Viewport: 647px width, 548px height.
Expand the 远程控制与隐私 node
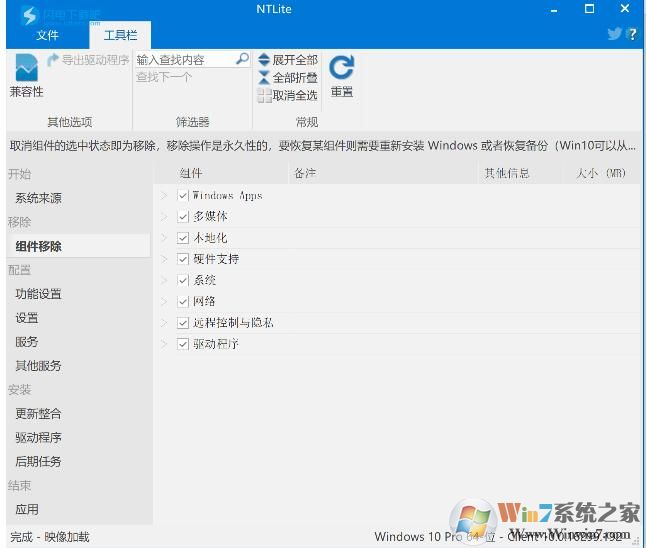coord(165,323)
